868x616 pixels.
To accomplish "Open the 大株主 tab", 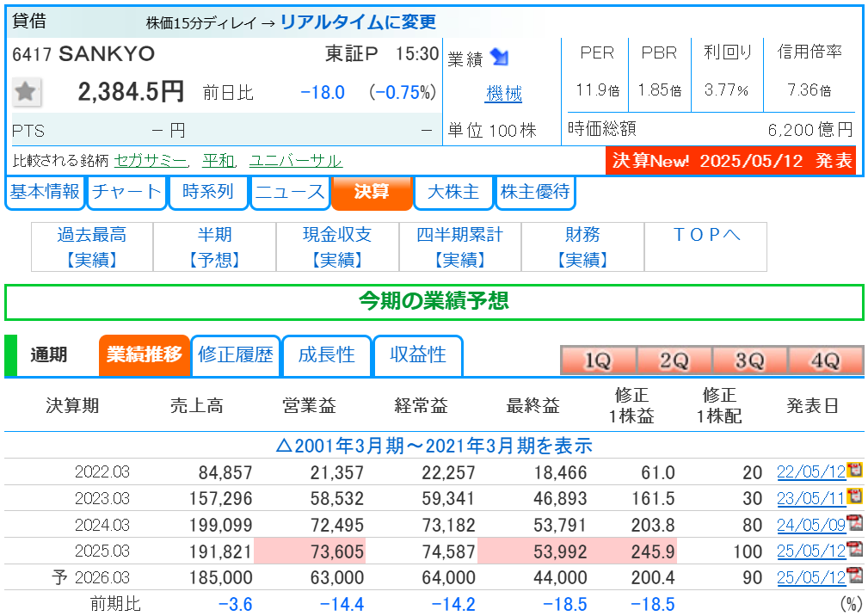I will point(453,192).
